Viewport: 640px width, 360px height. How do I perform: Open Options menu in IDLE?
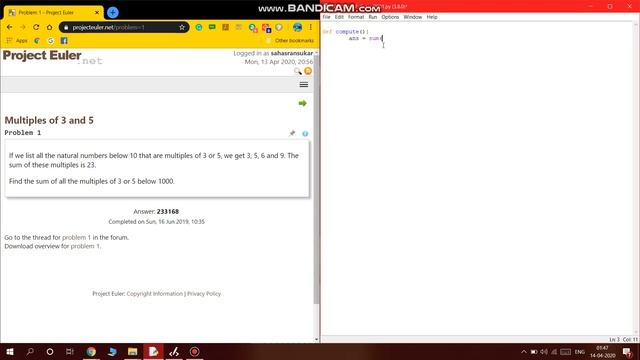pos(390,17)
